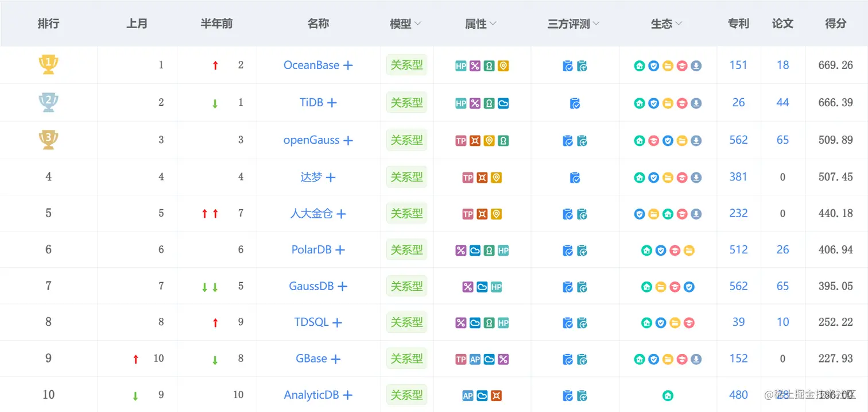This screenshot has width=868, height=412.
Task: Click the 关系型 model tag in GaussDB row
Action: 406,286
